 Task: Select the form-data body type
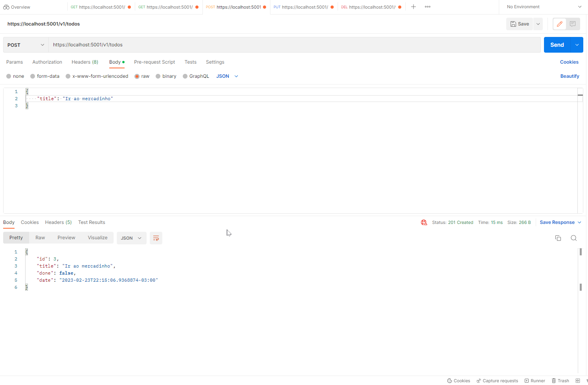(45, 76)
